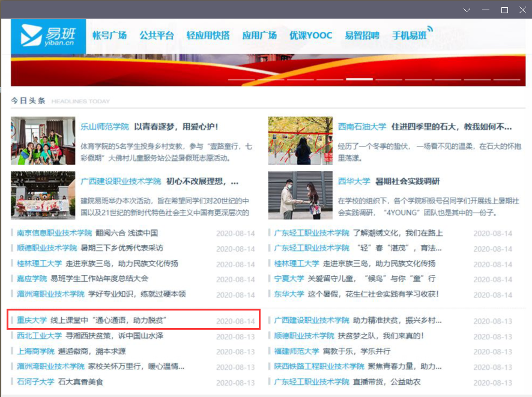Screen dimensions: 532x397
Task: Open article 邂逅徽商，溯本求源
Action: point(92,351)
